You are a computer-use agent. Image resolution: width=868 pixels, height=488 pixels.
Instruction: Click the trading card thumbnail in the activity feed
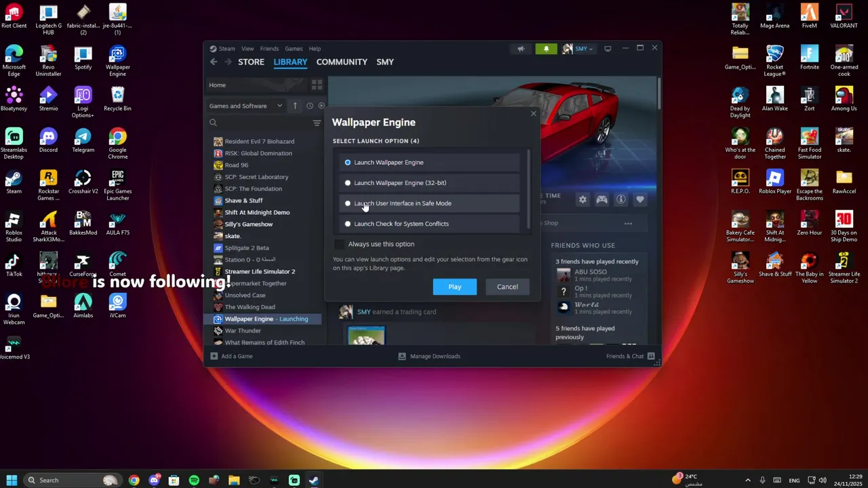pos(366,335)
